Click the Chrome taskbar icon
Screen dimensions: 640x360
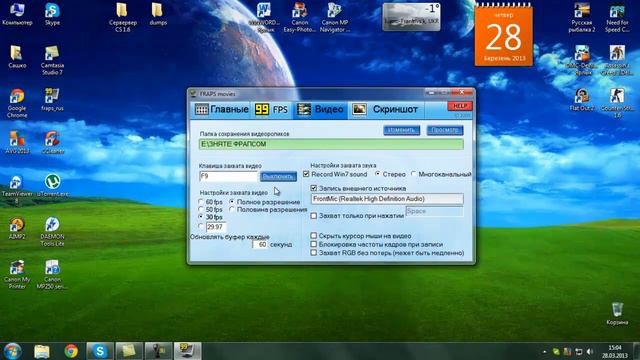[x=71, y=351]
